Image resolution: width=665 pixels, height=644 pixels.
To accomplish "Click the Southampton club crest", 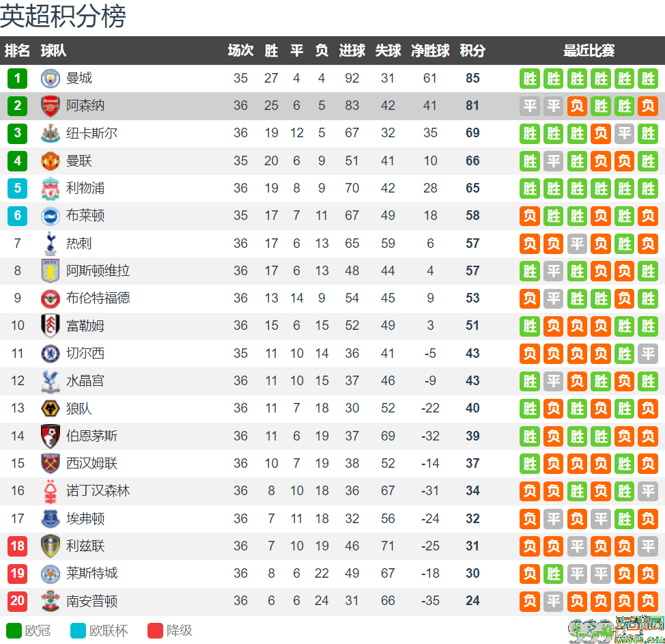I will pos(50,601).
